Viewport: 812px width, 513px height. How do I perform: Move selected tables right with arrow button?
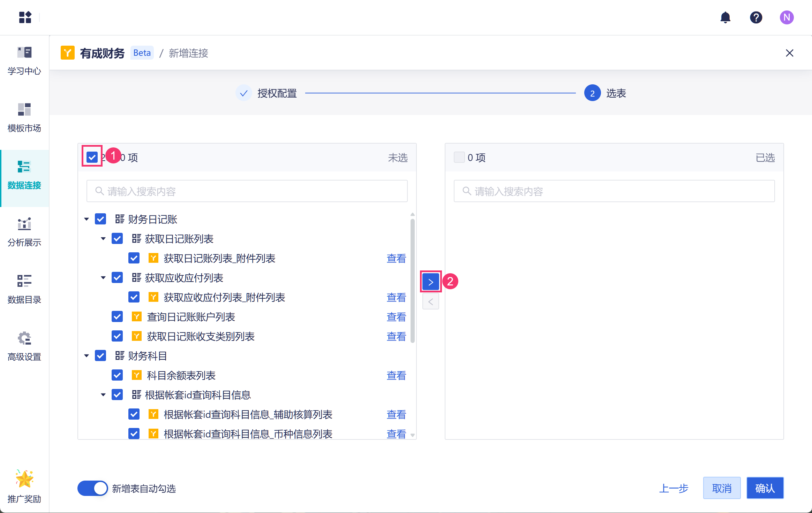pos(430,282)
